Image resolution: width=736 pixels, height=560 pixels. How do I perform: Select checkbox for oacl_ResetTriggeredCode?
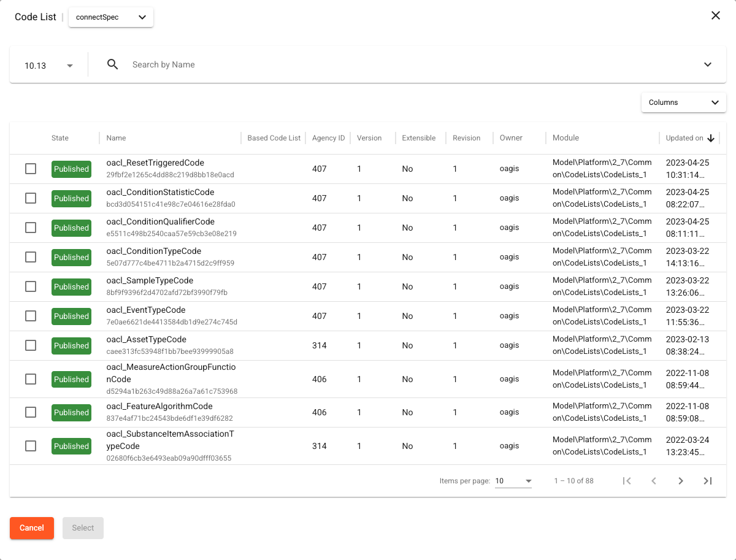[31, 169]
